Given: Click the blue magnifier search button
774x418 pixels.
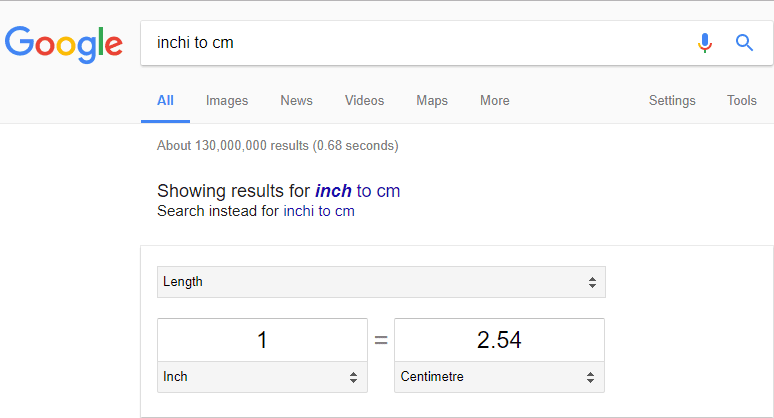Looking at the screenshot, I should pos(744,43).
